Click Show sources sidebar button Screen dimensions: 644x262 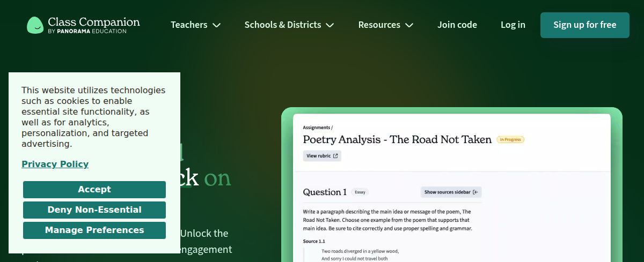(451, 192)
